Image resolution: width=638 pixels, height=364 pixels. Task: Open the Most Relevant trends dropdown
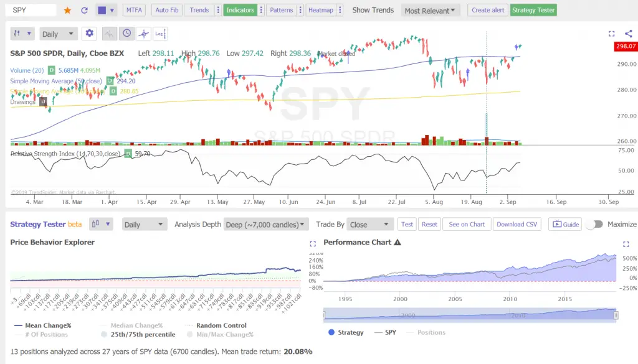point(430,11)
